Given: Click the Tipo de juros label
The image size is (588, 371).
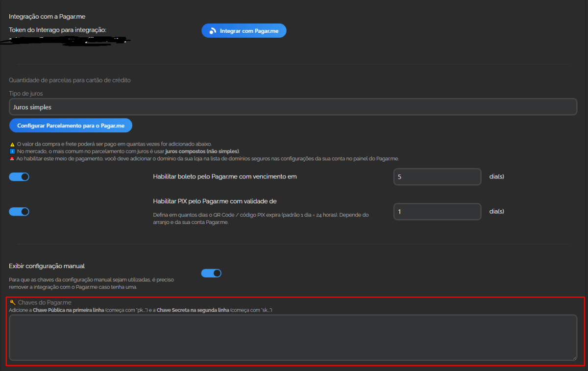Looking at the screenshot, I should pos(27,94).
